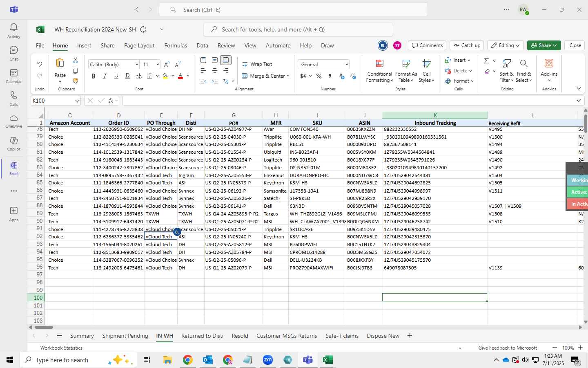588x368 pixels.
Task: Increase indent icon in Alignment group
Action: tap(215, 81)
